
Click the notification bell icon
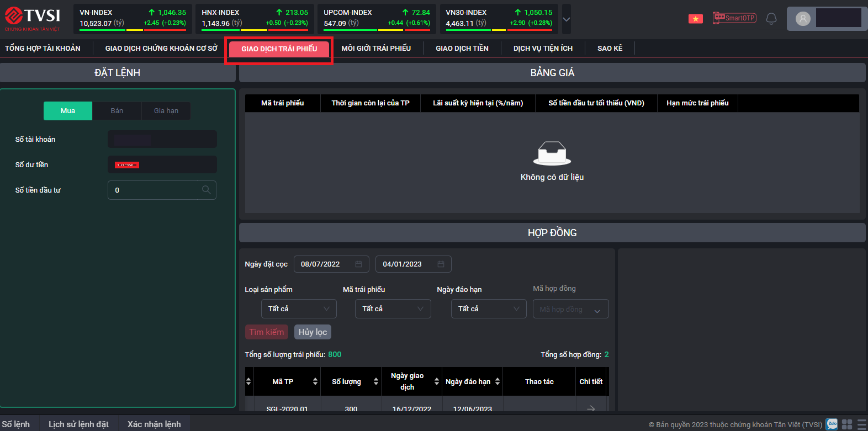(771, 19)
